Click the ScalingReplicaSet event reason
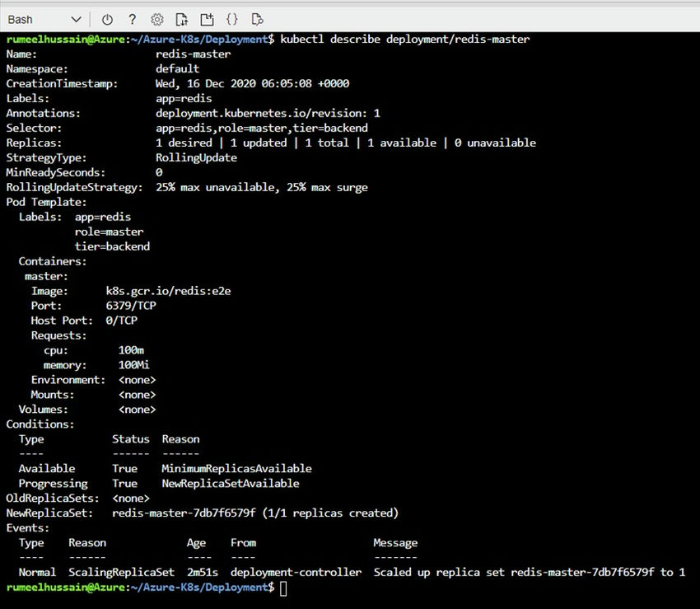 click(121, 573)
